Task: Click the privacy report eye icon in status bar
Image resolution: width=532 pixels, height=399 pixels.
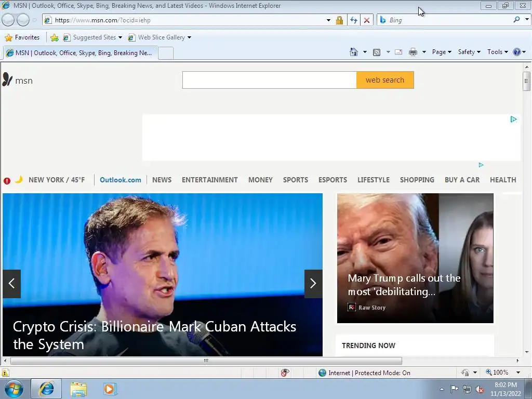Action: [x=285, y=373]
